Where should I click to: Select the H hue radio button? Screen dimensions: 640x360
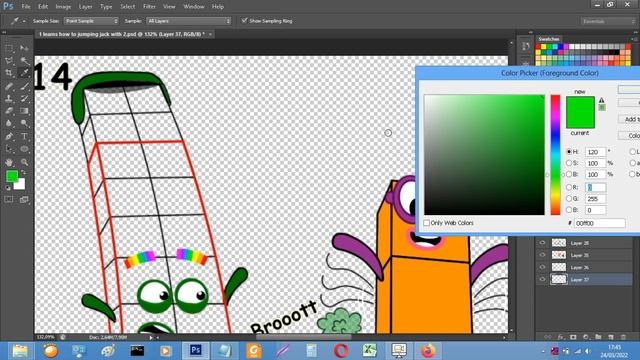coord(569,151)
